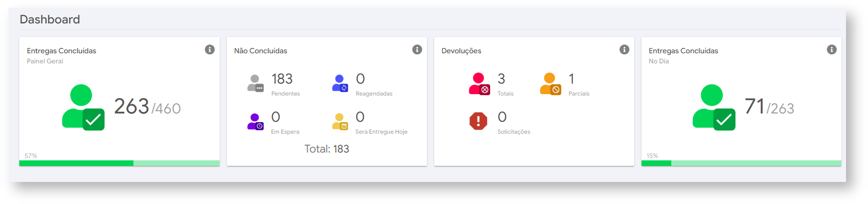This screenshot has width=868, height=204.
Task: Click the 57% percentage label
Action: (x=31, y=156)
